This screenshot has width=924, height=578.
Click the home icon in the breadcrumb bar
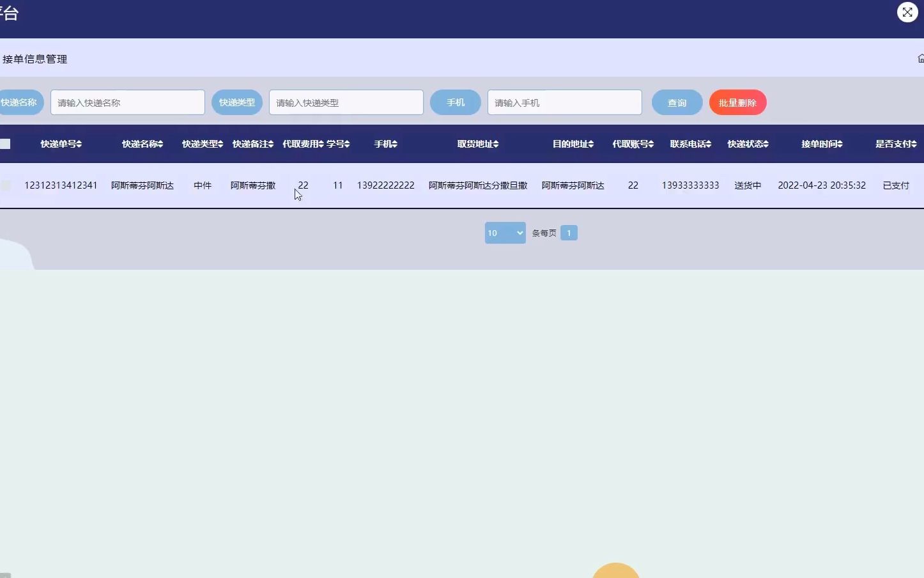tap(921, 59)
